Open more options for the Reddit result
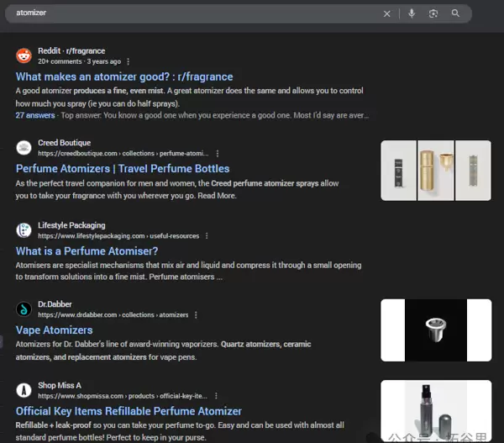 (129, 61)
